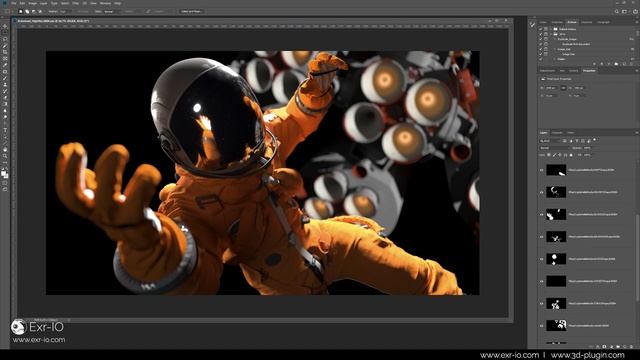
Task: Click the New selection mode icon
Action: coord(21,11)
